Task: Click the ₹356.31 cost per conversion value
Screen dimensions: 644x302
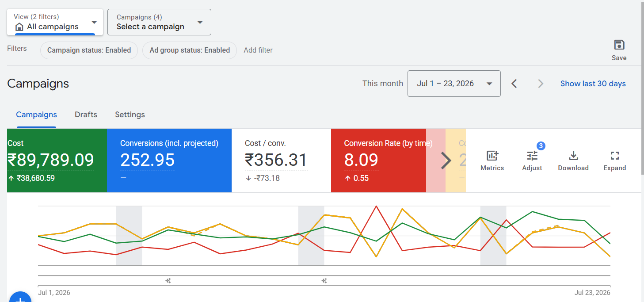Action: point(276,160)
